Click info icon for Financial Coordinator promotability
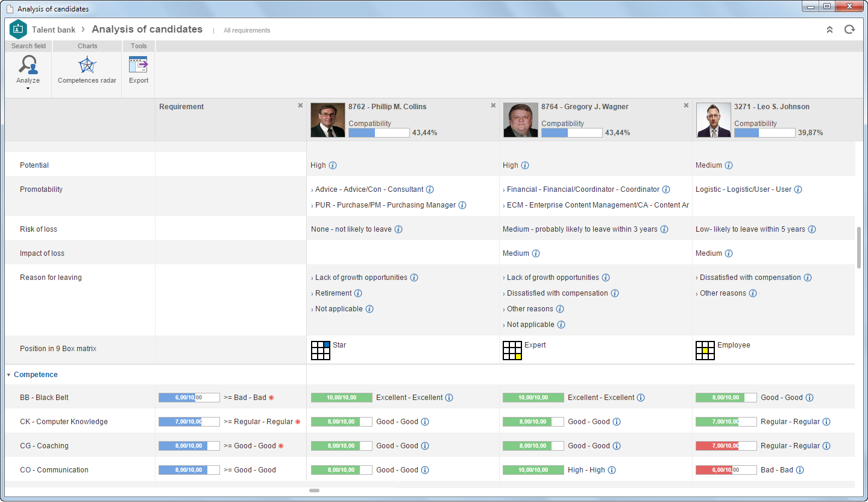Image resolution: width=868 pixels, height=502 pixels. 666,189
